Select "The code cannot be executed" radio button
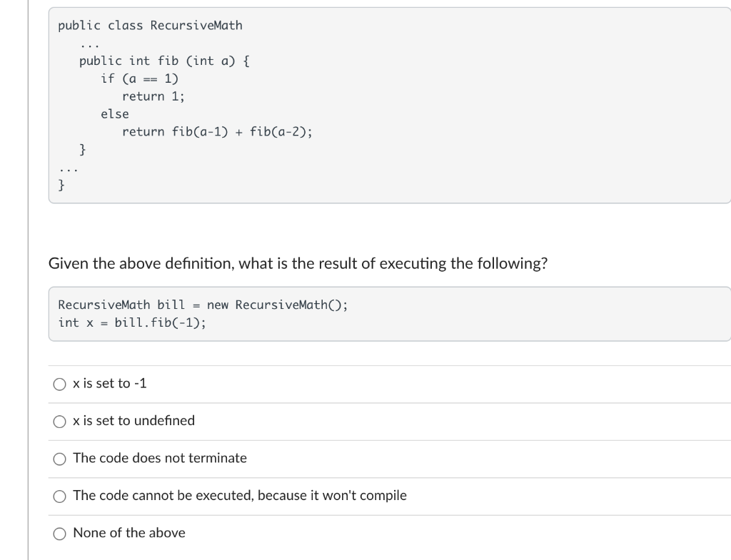 [59, 497]
